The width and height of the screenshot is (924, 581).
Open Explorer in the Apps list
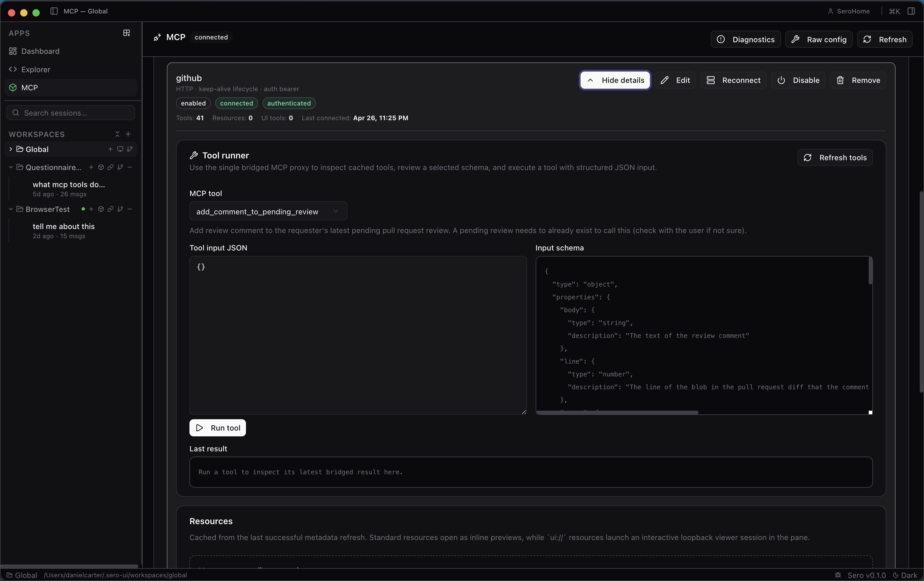click(x=36, y=69)
